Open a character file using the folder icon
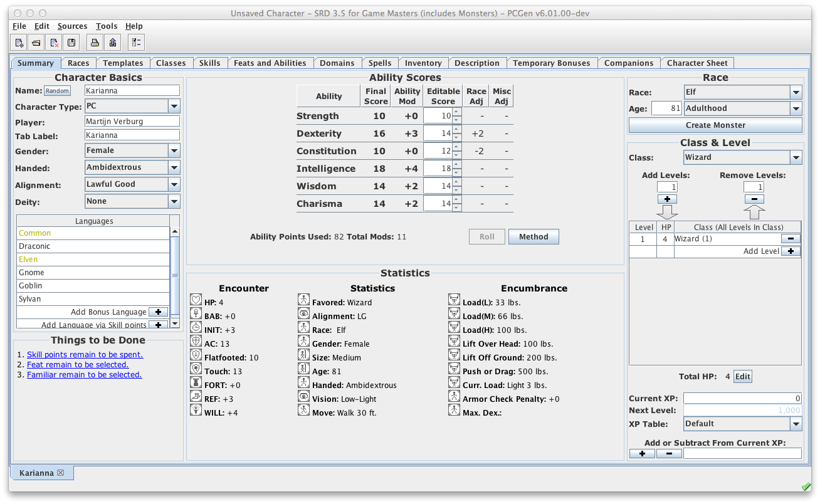Image resolution: width=820 pixels, height=504 pixels. [x=36, y=43]
